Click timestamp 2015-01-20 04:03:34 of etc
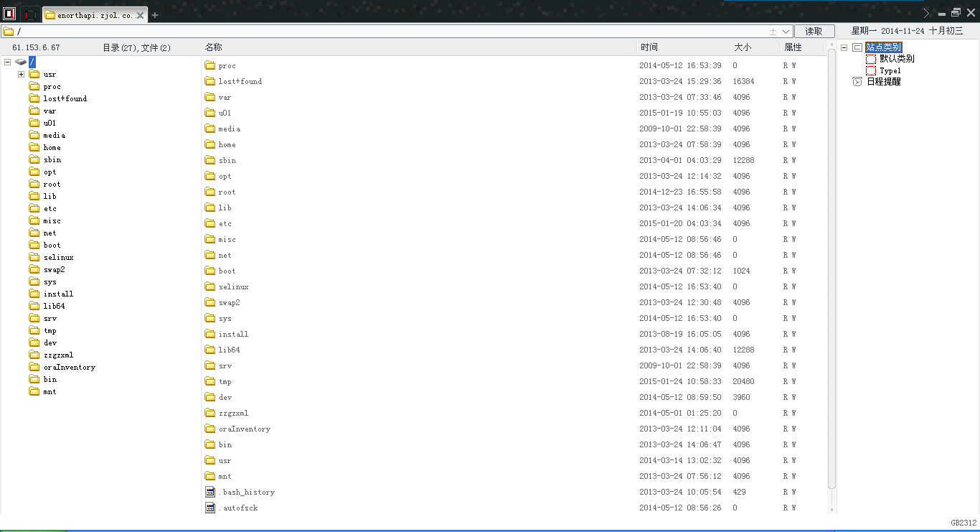The height and width of the screenshot is (532, 980). tap(681, 223)
